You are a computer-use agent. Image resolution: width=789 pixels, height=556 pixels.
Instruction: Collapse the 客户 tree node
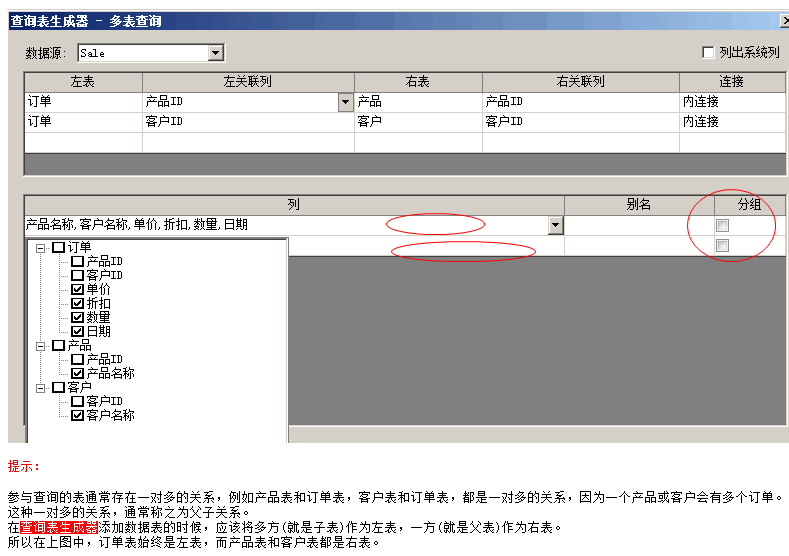pos(41,387)
